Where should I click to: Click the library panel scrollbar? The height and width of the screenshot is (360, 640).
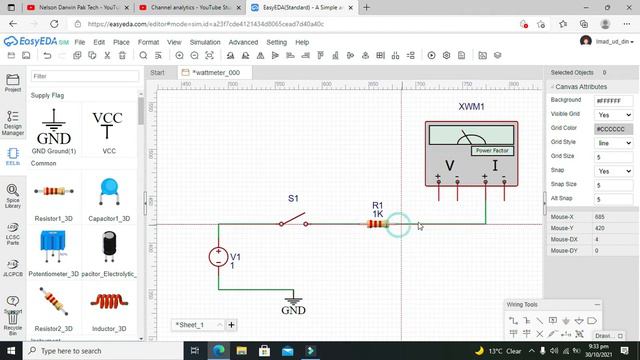coord(141,111)
